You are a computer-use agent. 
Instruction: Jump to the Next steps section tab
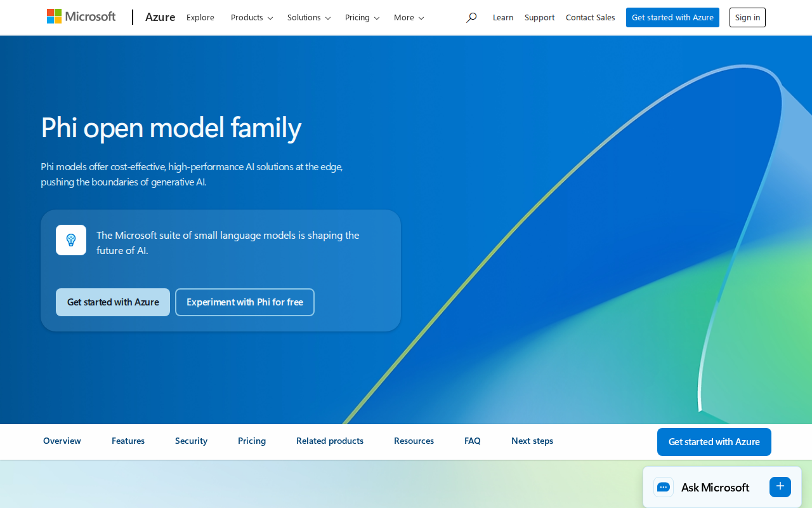tap(532, 441)
